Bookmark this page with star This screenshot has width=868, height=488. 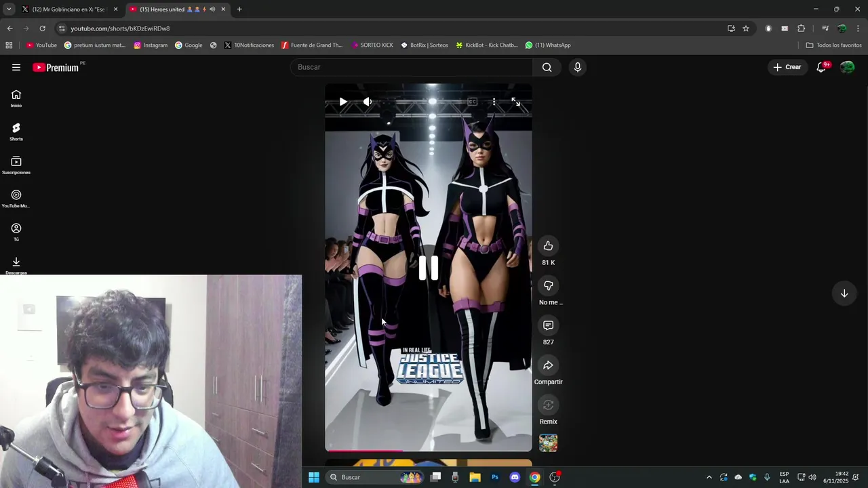(x=746, y=28)
